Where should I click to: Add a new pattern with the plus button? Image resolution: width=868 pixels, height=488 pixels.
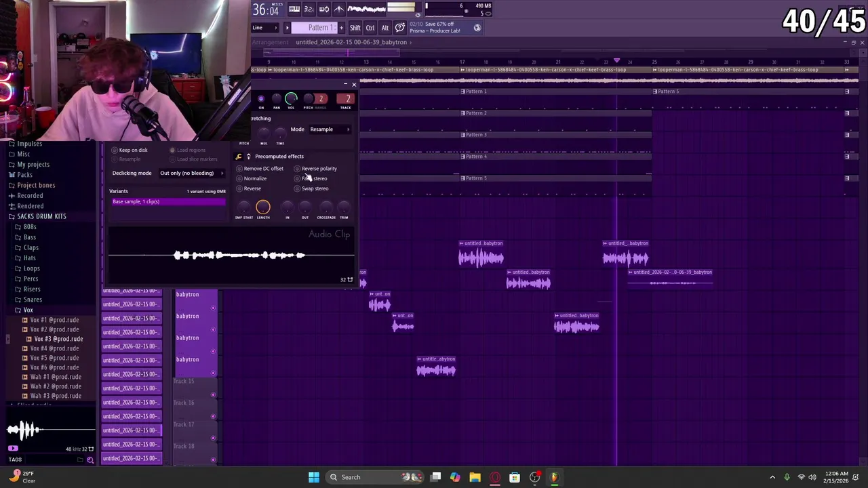pyautogui.click(x=340, y=28)
